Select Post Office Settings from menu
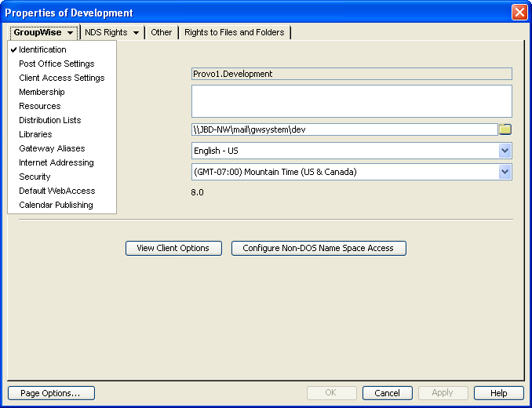532x408 pixels. [56, 64]
